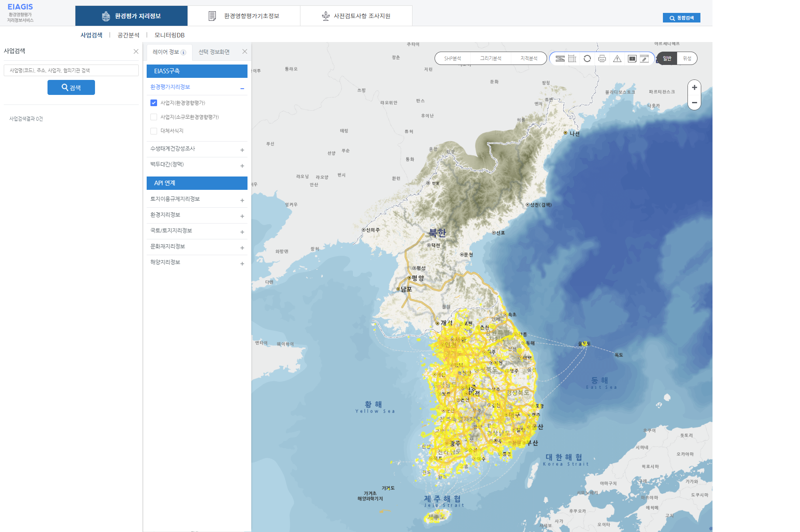Click the 사업명 search input field
Screen dimensions: 800x532
[x=71, y=70]
